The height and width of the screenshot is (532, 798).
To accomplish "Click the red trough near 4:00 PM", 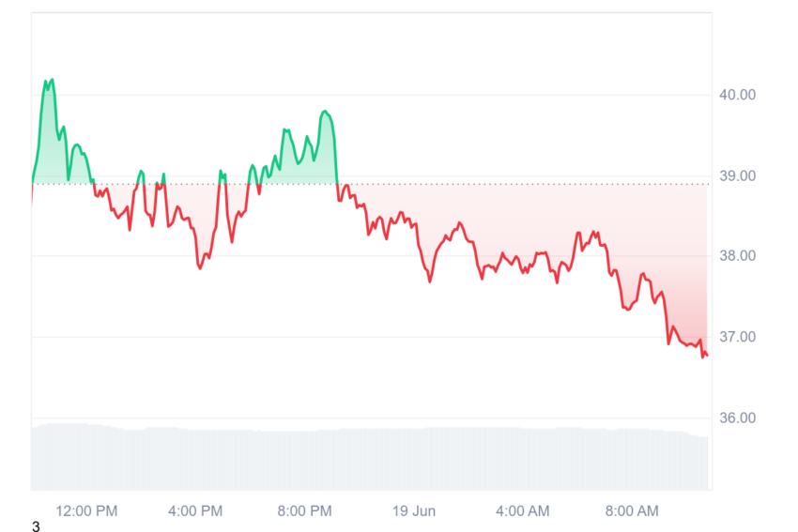I will point(200,267).
